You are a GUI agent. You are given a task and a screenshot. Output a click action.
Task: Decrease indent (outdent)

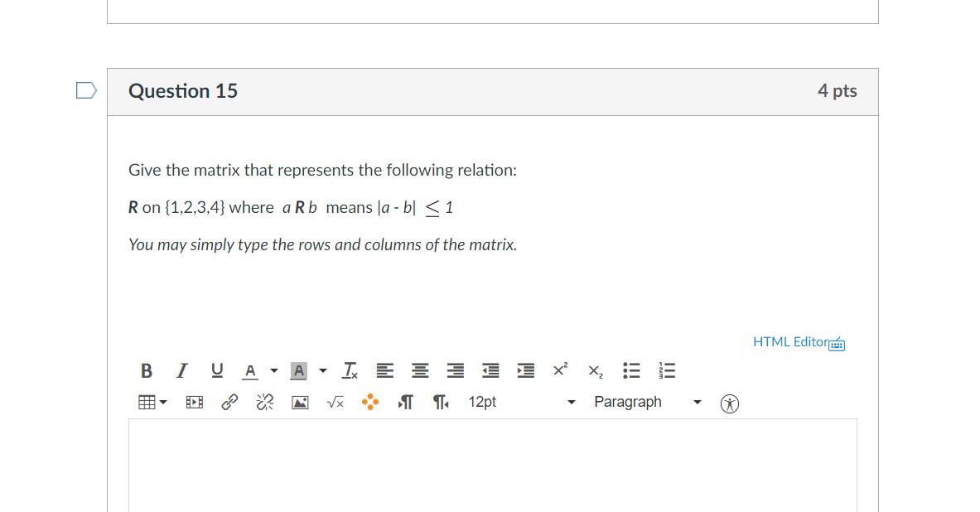(490, 370)
